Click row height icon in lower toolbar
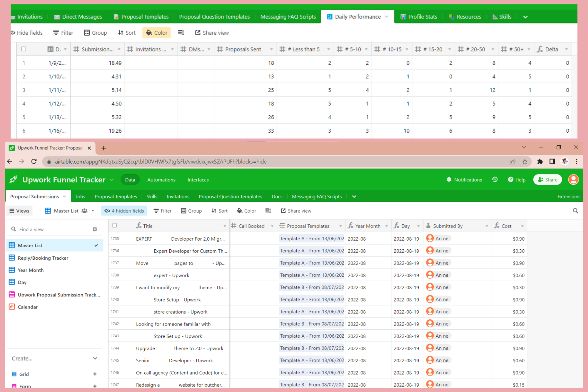This screenshot has height=392, width=588. click(268, 211)
